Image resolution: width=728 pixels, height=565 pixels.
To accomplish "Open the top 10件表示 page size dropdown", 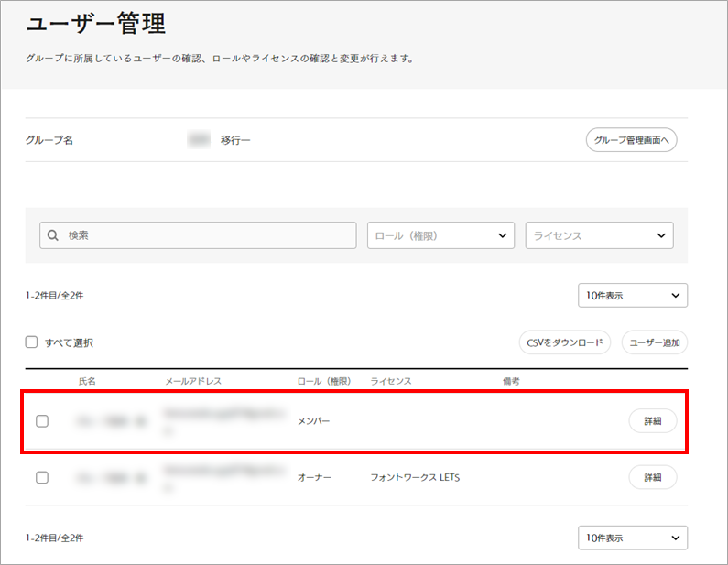I will pyautogui.click(x=632, y=295).
